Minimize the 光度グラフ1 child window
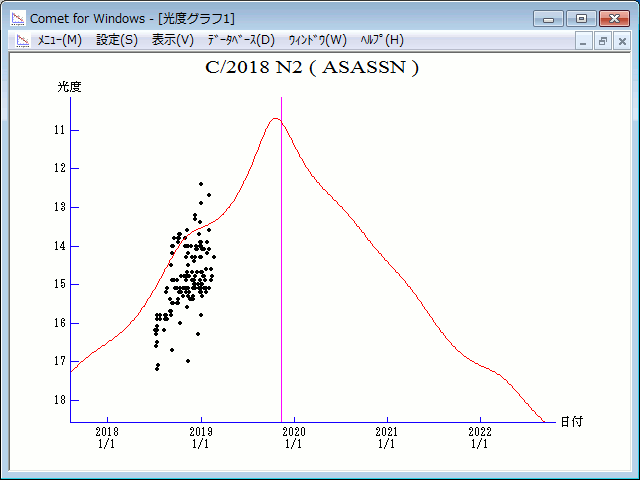The height and width of the screenshot is (480, 640). (x=584, y=41)
